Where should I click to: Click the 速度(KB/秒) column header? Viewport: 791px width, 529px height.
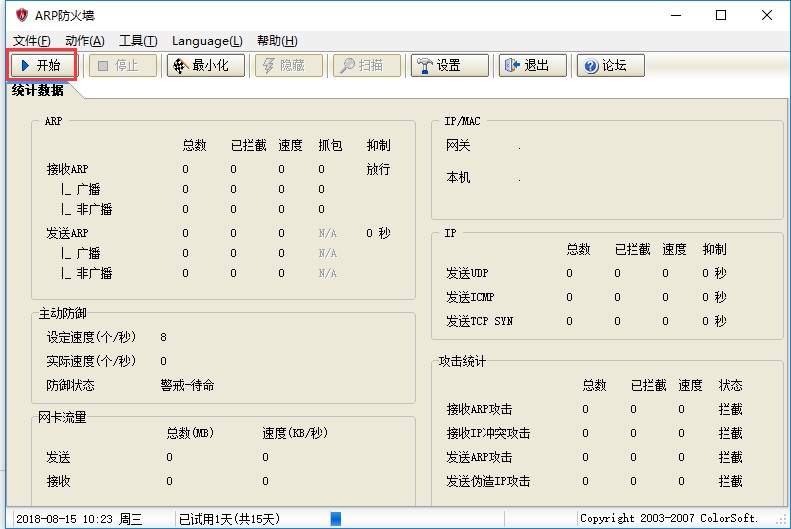point(295,433)
